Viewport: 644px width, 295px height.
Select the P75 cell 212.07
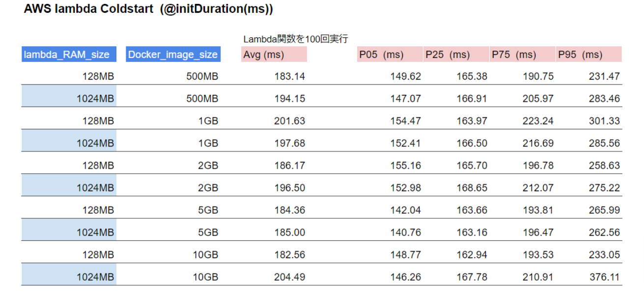pyautogui.click(x=538, y=188)
